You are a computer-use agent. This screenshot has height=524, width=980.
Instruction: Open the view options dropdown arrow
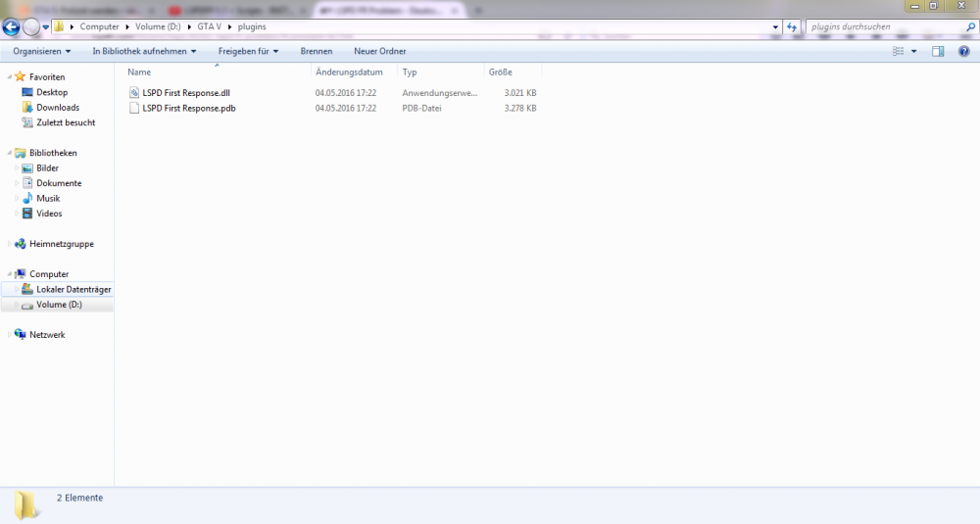click(x=913, y=51)
